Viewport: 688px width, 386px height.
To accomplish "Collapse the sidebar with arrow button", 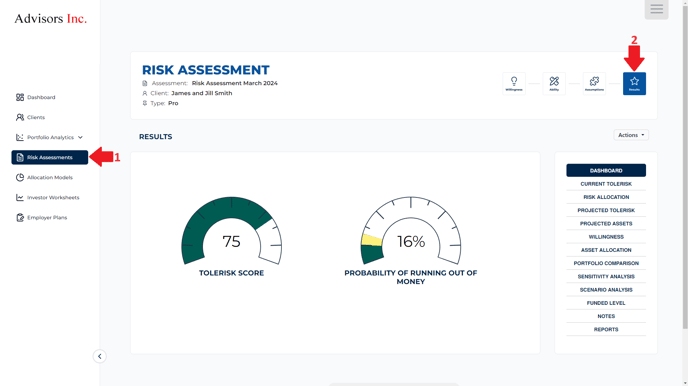I will click(100, 356).
